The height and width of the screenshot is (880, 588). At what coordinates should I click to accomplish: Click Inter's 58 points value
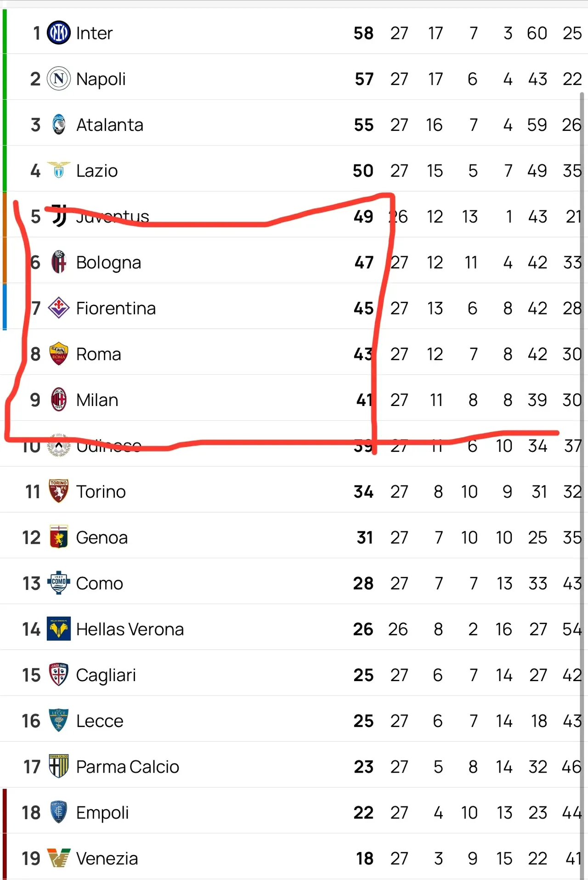point(363,33)
